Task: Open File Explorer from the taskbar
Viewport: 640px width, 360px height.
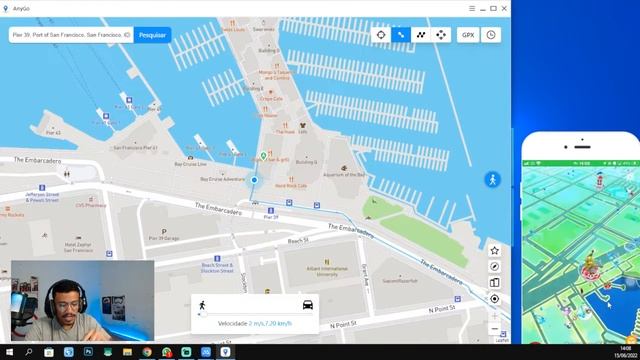Action: (127, 352)
